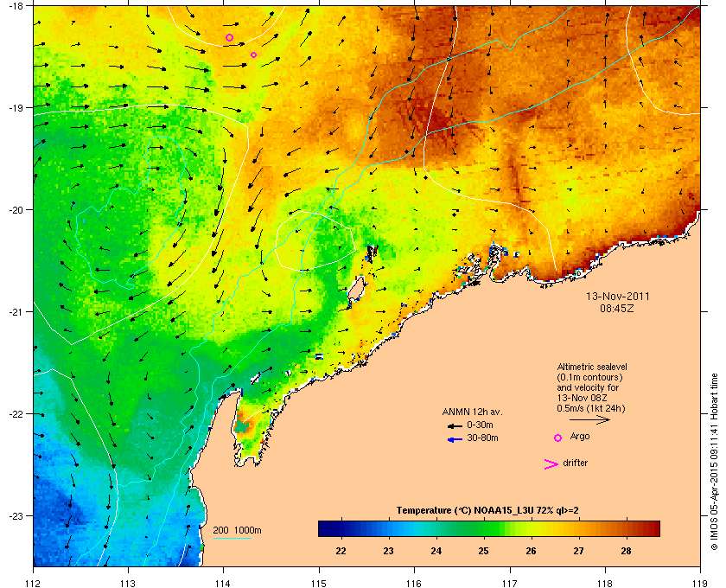
Task: Click the latitude axis label -21
Action: tap(16, 312)
